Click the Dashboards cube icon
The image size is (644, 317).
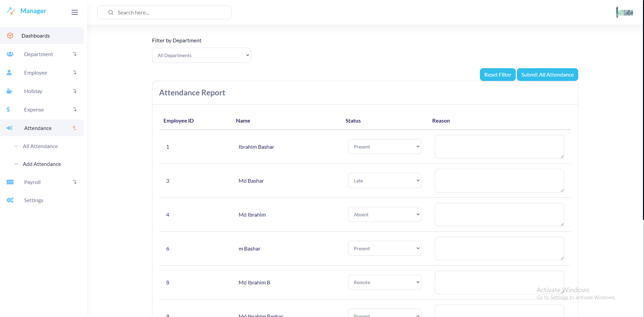(x=10, y=36)
